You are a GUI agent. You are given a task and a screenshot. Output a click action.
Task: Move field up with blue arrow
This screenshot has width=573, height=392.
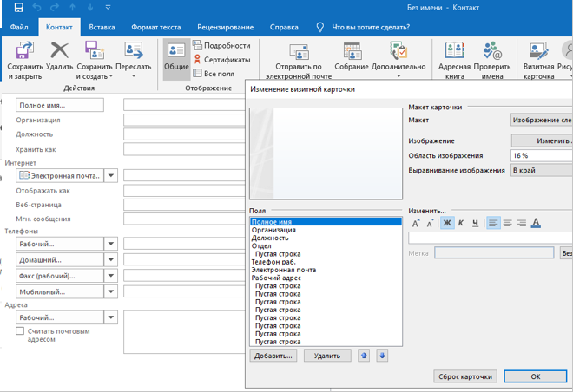[x=364, y=356]
